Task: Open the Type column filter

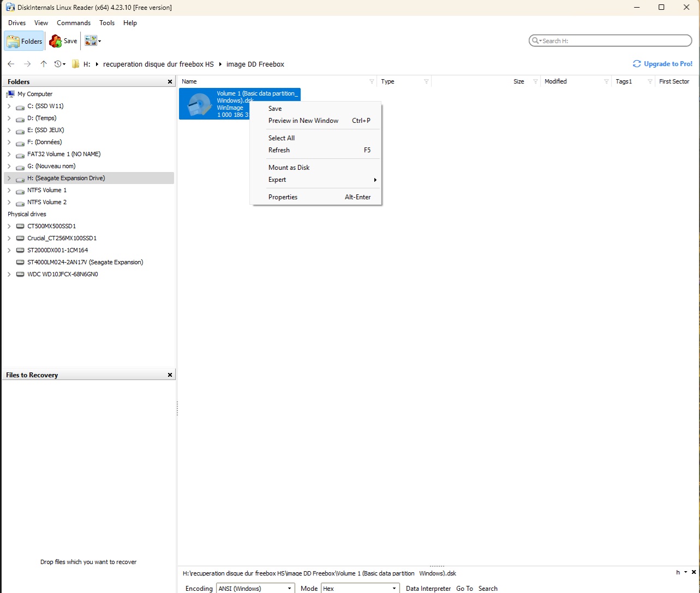Action: tap(426, 81)
